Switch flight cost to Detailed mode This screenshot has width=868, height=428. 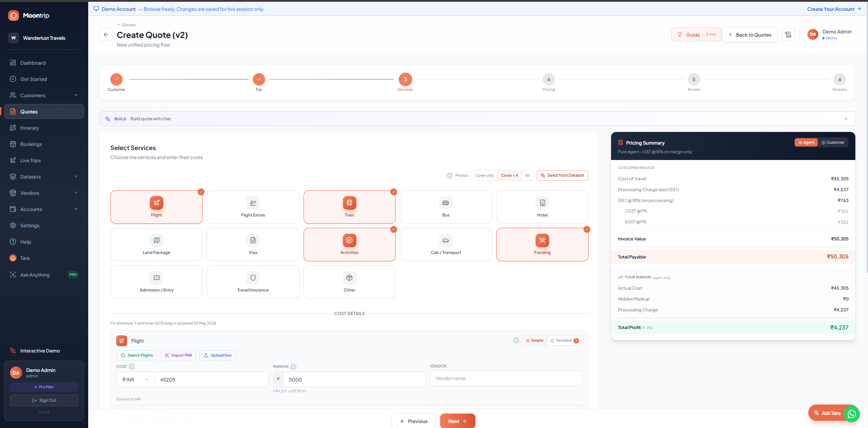tap(564, 341)
